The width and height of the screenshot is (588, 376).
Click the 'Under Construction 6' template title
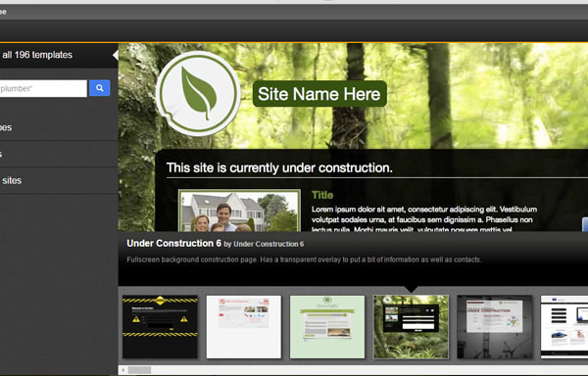pos(174,244)
